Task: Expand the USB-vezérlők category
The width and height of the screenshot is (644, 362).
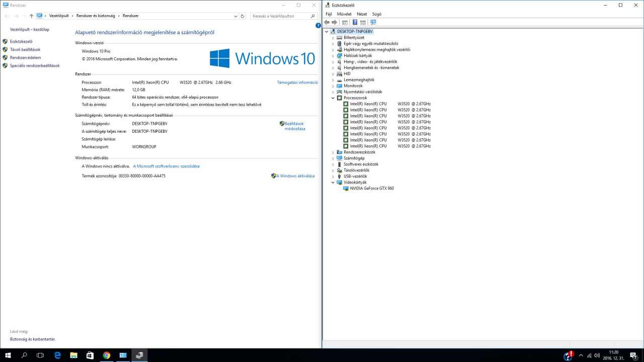Action: [x=333, y=176]
